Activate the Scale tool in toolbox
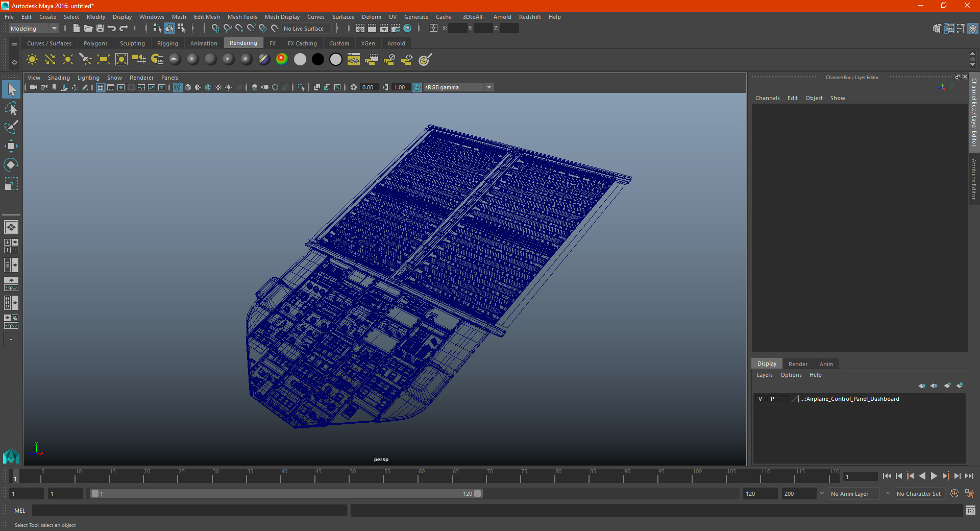This screenshot has height=531, width=980. (x=11, y=184)
